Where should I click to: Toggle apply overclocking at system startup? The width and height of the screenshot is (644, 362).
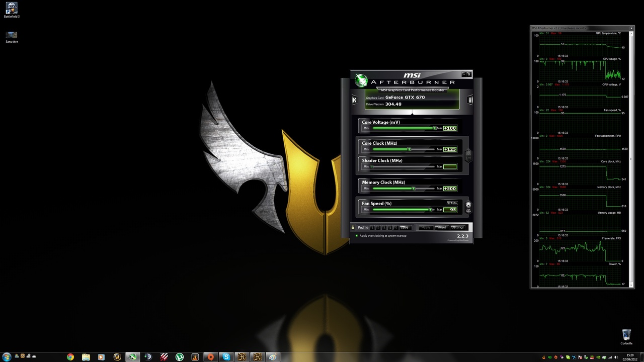357,236
